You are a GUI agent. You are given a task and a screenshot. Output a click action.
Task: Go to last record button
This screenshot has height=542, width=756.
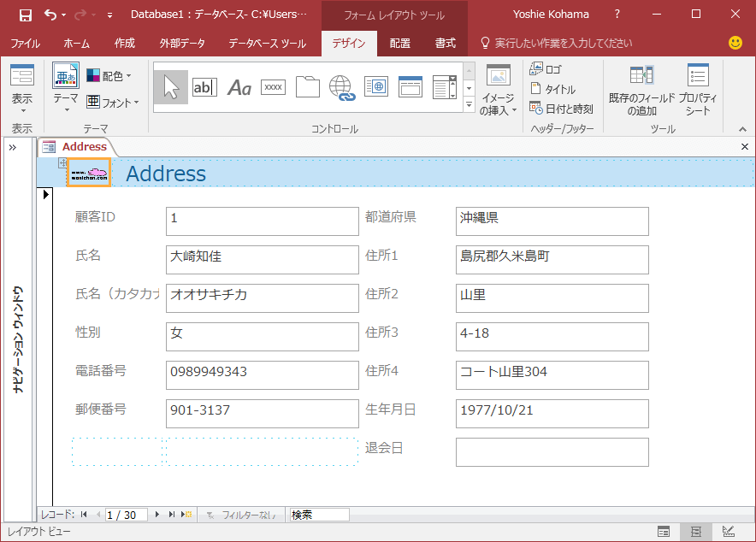point(172,515)
